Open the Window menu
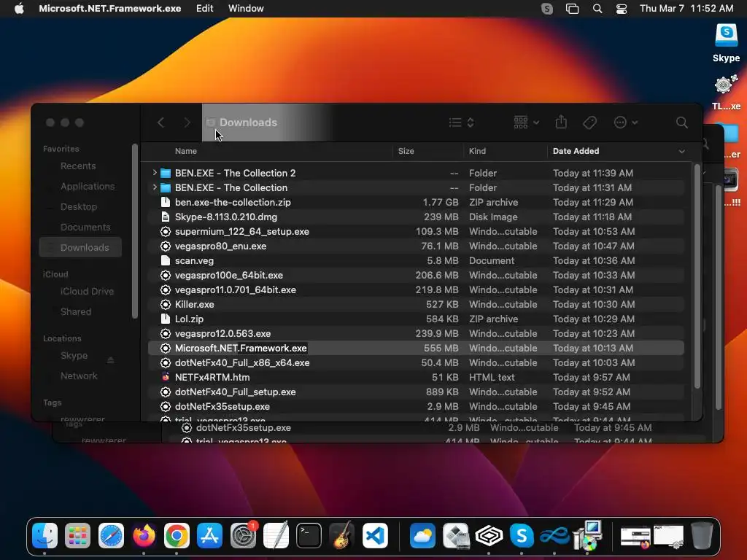This screenshot has width=747, height=560. pos(246,9)
